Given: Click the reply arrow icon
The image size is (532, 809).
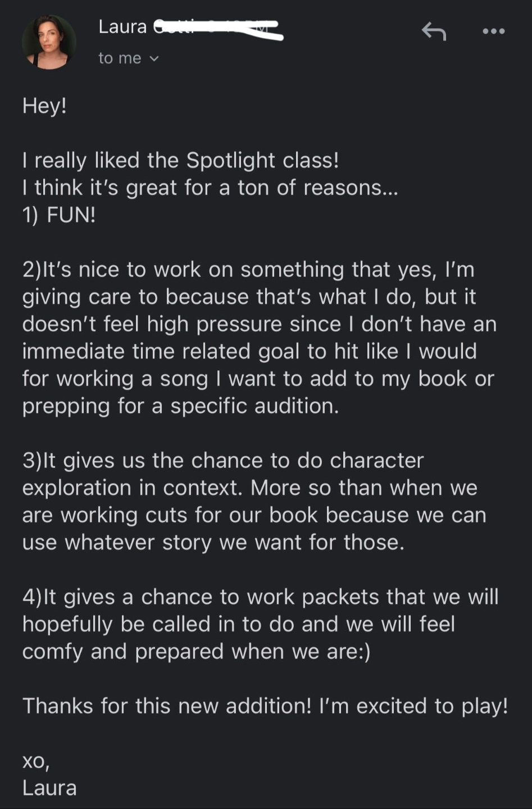Looking at the screenshot, I should [x=434, y=31].
